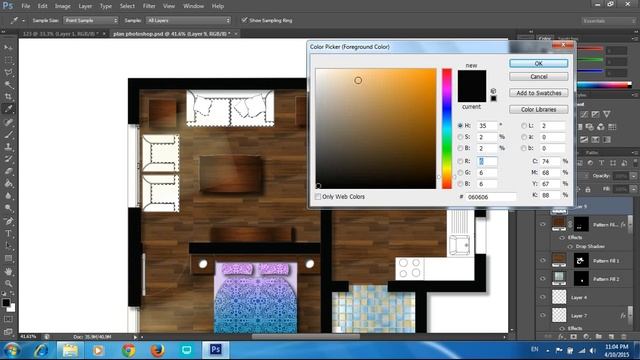Viewport: 640px width, 360px height.
Task: Select the R red radio button
Action: pos(460,161)
